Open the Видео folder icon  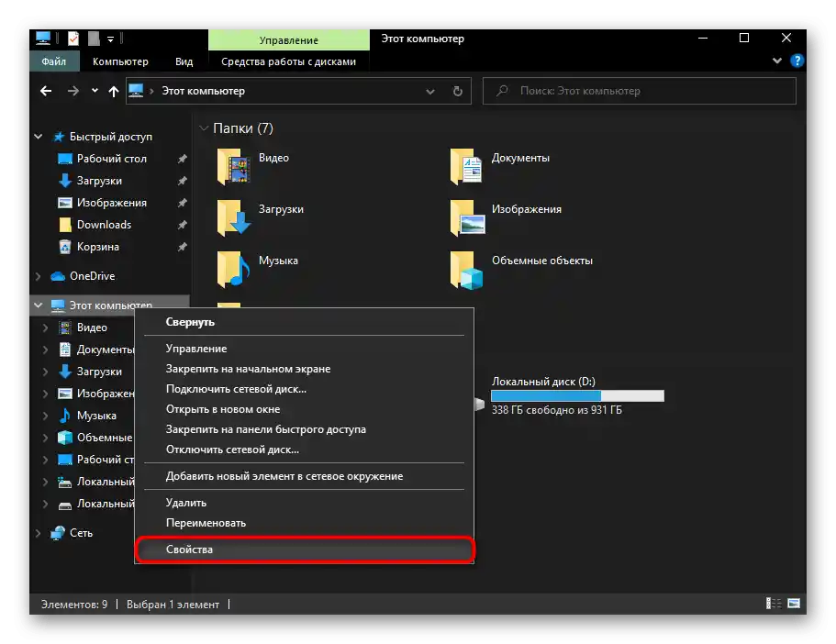pos(234,167)
